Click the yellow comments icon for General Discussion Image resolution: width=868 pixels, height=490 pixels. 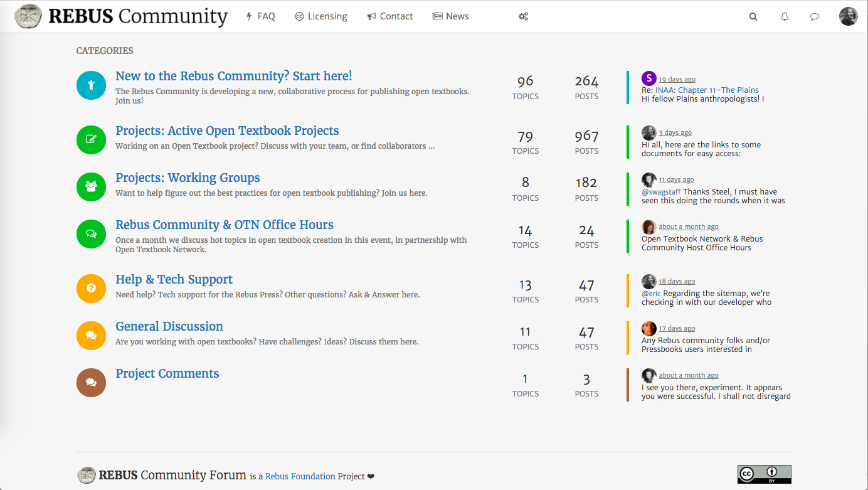(91, 335)
